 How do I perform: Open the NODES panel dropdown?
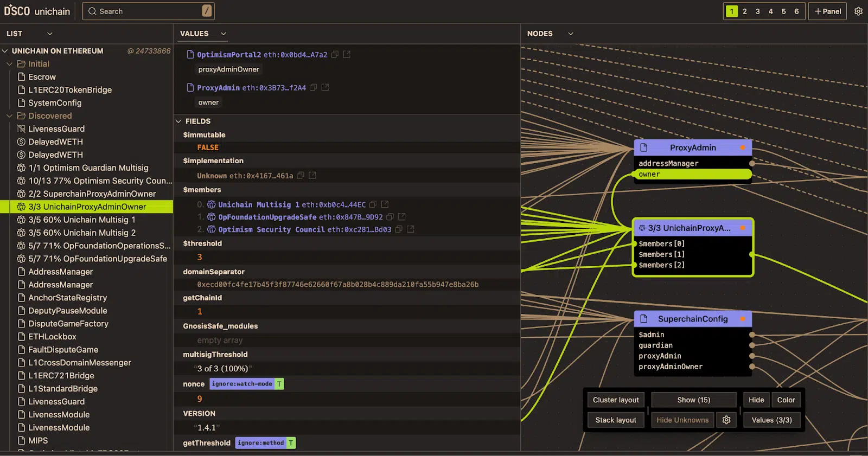pyautogui.click(x=571, y=34)
